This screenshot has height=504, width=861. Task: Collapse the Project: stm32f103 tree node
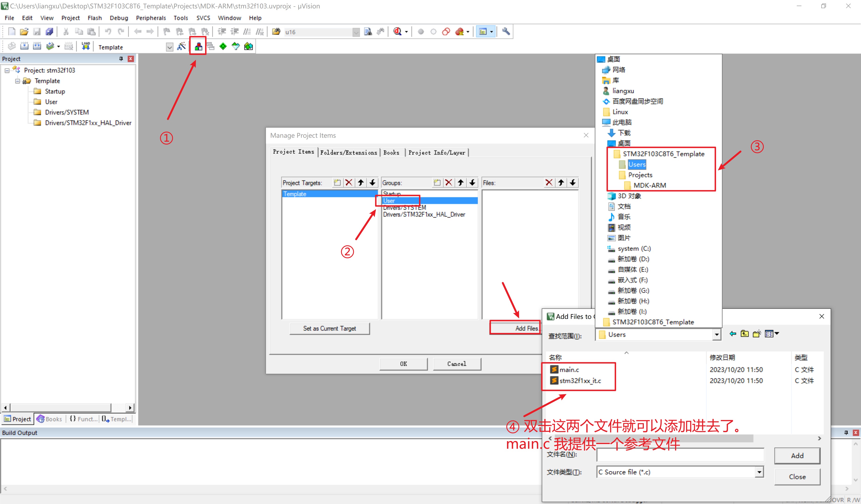[7, 70]
